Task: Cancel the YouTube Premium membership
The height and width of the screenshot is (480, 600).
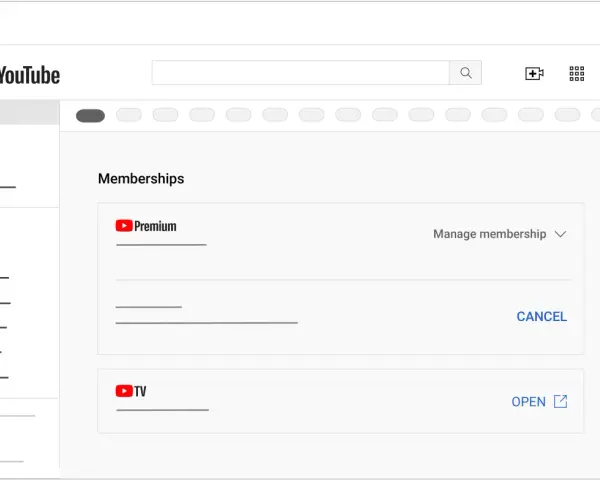Action: tap(541, 317)
